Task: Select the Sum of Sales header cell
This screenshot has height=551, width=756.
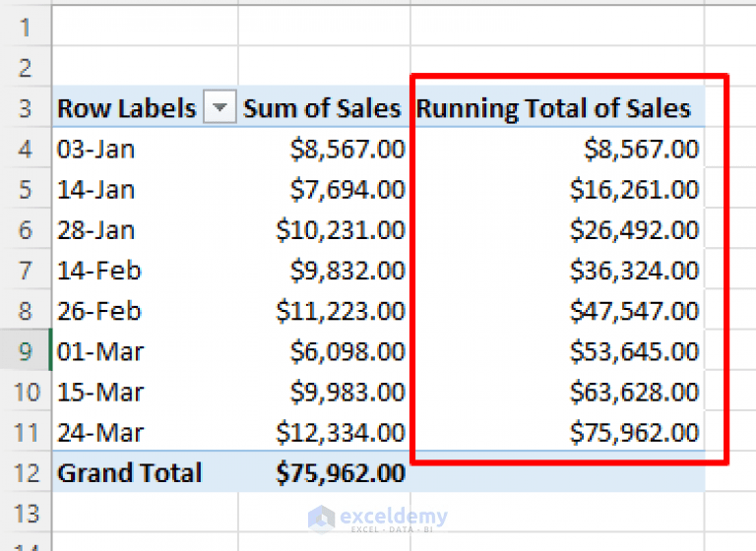Action: (x=324, y=107)
